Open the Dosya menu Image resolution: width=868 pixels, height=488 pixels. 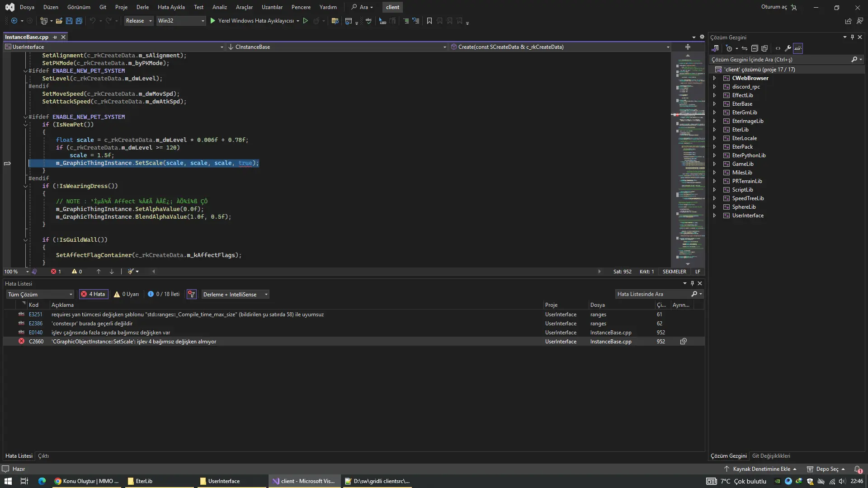tap(27, 7)
